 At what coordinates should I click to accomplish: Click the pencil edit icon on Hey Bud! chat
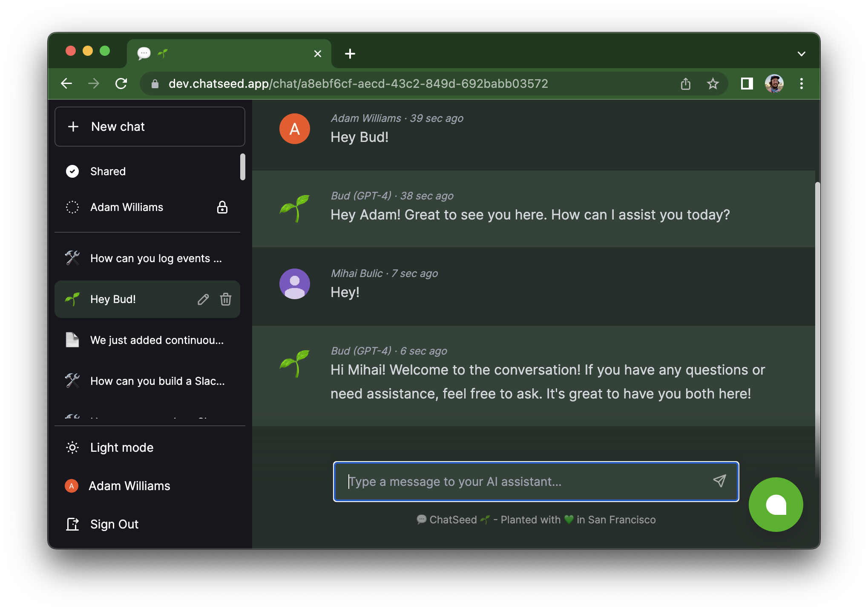point(203,300)
